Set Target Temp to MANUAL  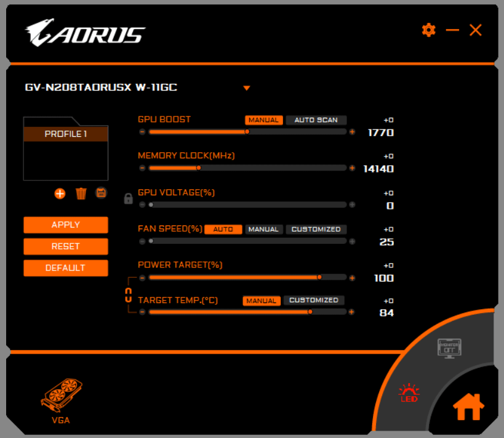pos(262,301)
